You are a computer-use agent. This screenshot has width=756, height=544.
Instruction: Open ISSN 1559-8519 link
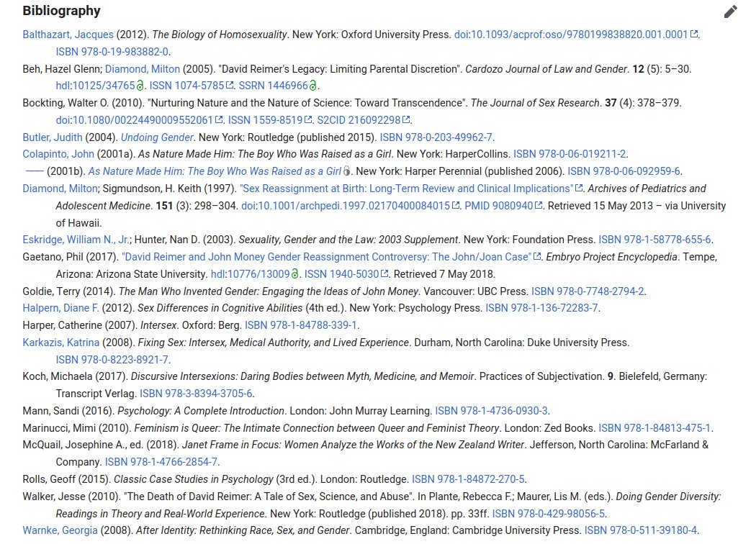[x=270, y=120]
